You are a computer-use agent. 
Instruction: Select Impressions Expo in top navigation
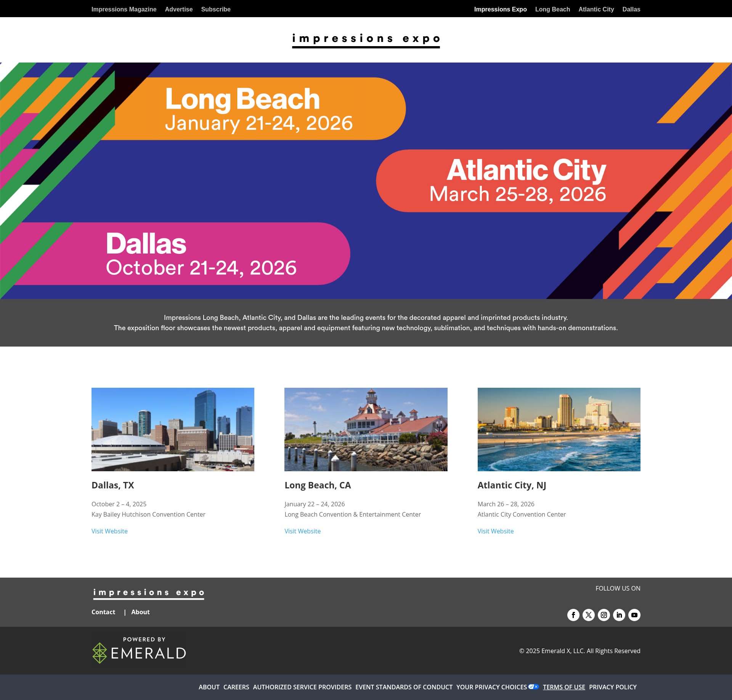click(x=500, y=9)
